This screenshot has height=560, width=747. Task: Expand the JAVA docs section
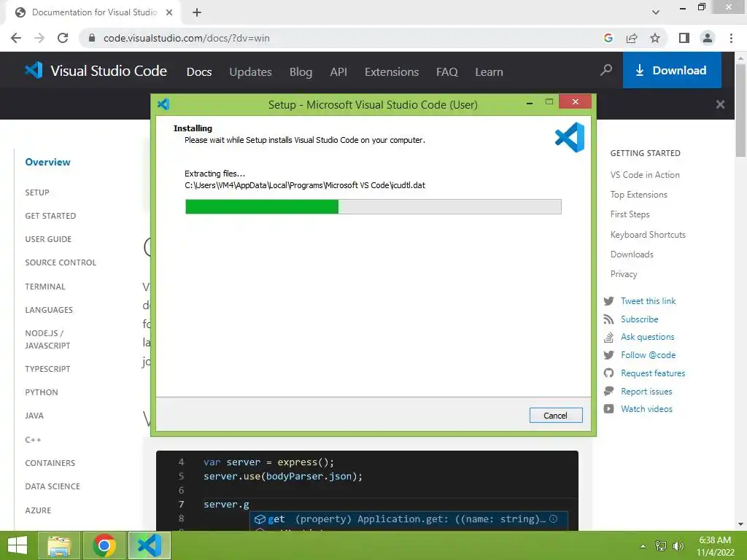[34, 416]
